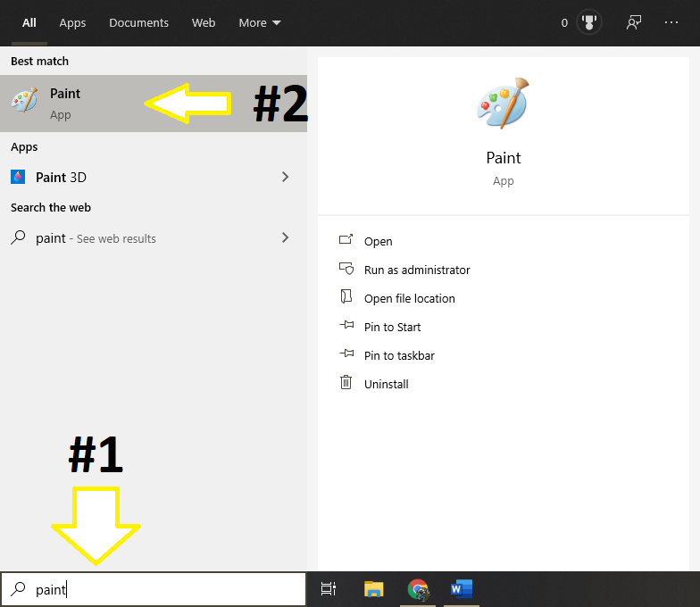Screen dimensions: 700x607
Task: Open File Explorer from the taskbar
Action: pos(373,589)
